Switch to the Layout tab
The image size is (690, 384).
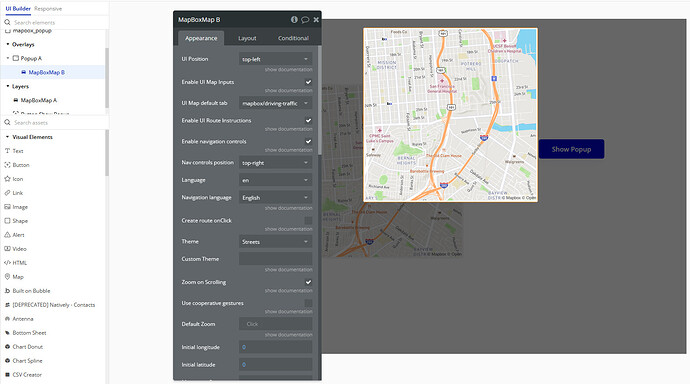[x=247, y=38]
